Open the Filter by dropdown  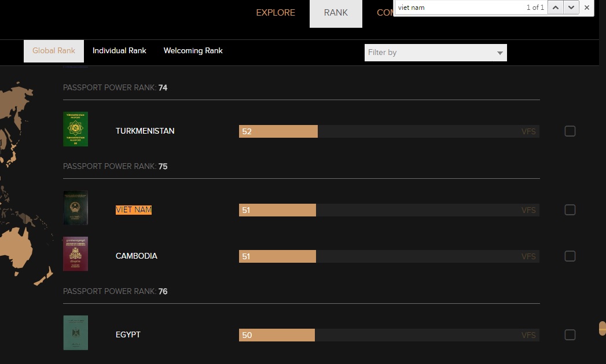click(435, 53)
